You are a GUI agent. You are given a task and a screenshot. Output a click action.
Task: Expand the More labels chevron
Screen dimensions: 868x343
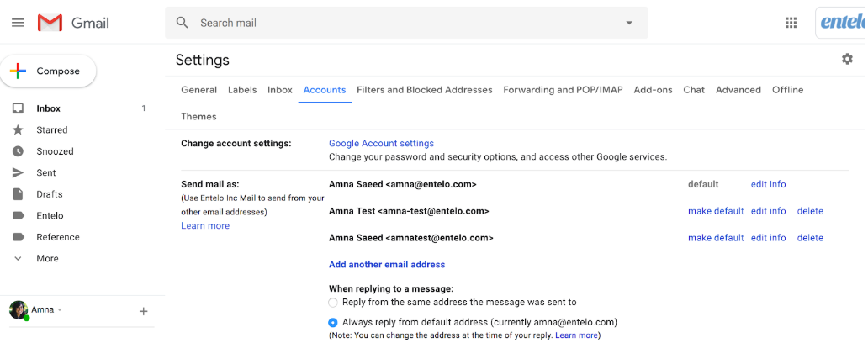tap(18, 258)
